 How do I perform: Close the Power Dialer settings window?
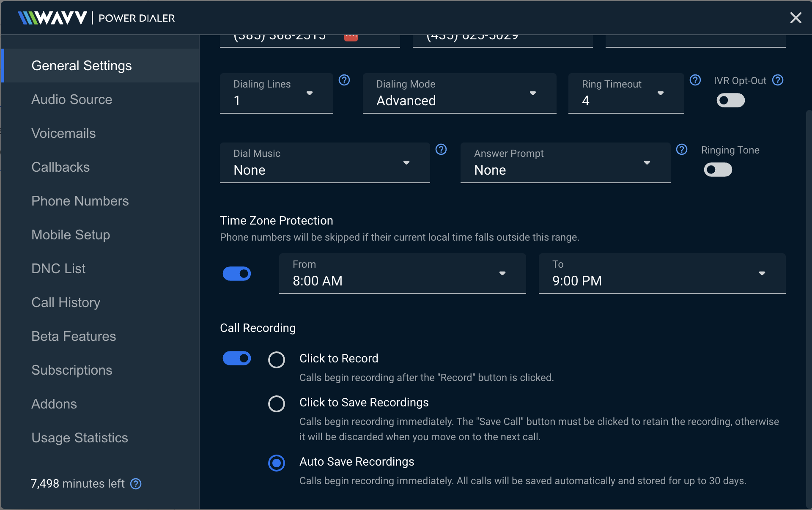pyautogui.click(x=796, y=18)
